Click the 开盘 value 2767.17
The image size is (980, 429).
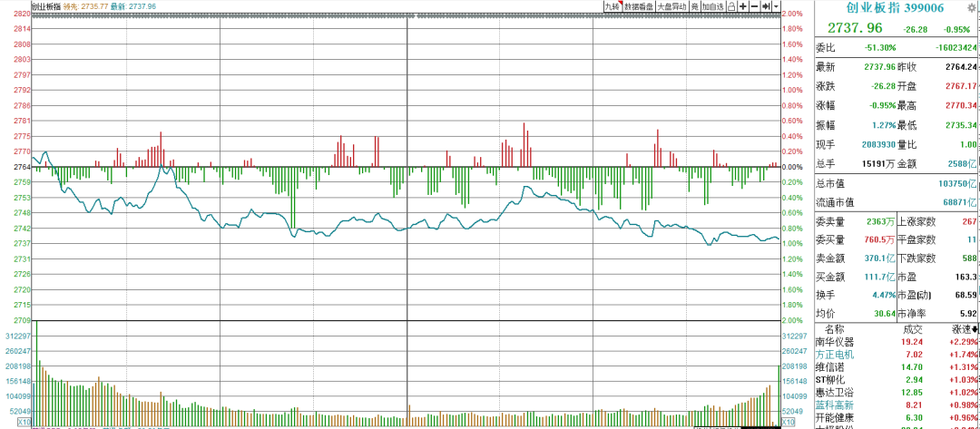pyautogui.click(x=959, y=86)
